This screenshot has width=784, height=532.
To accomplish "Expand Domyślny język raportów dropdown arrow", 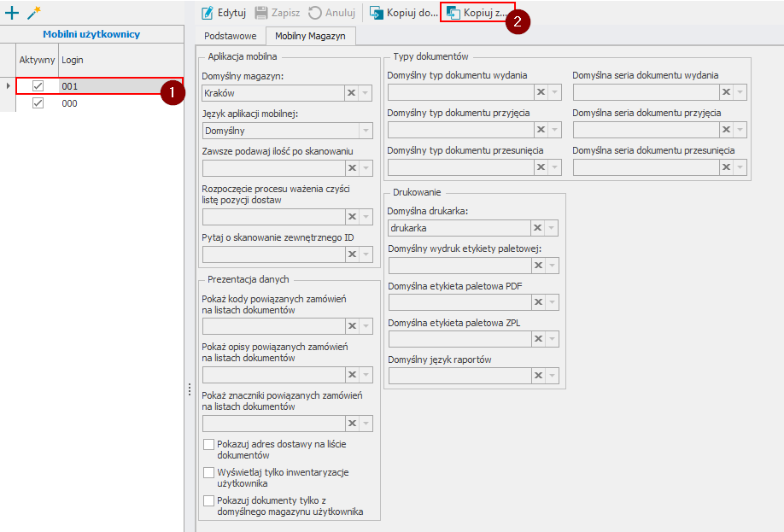I will [553, 375].
